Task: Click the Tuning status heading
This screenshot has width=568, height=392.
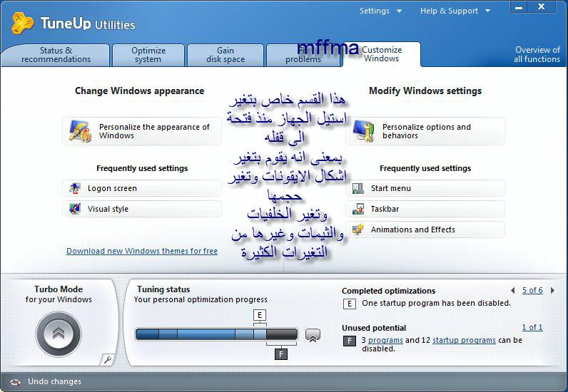Action: point(163,289)
